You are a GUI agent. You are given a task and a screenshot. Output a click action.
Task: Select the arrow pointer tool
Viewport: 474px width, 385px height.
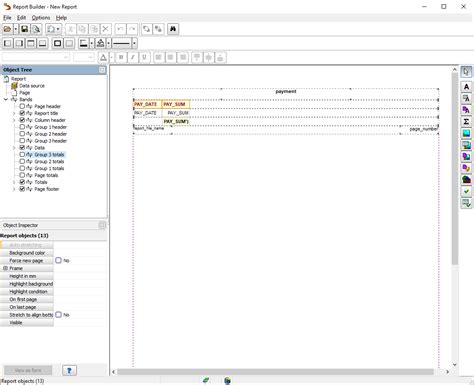coord(466,72)
